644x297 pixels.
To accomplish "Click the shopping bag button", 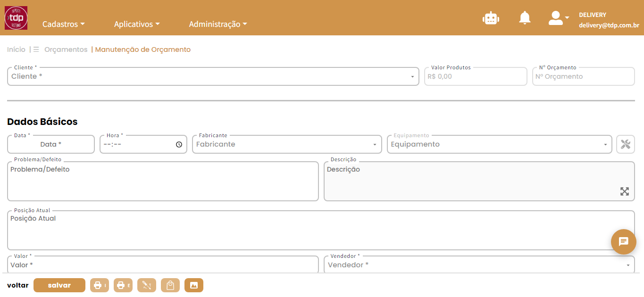I will click(170, 285).
